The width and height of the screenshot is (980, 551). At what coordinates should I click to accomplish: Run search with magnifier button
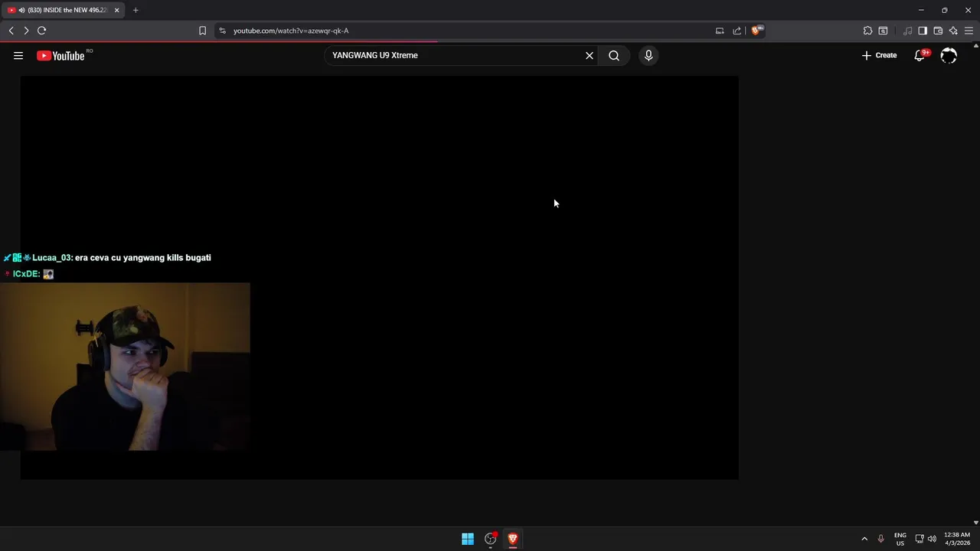click(614, 55)
